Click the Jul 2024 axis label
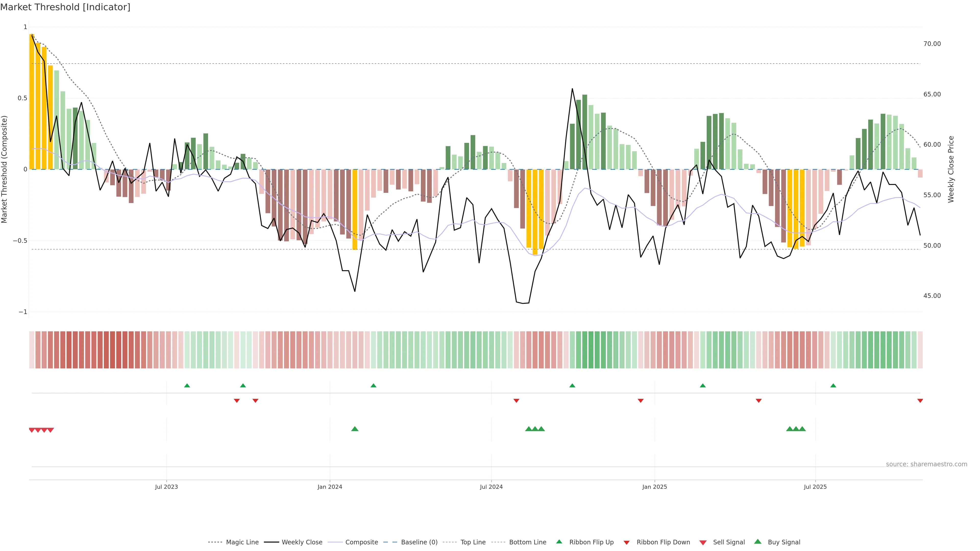Image resolution: width=980 pixels, height=551 pixels. [491, 487]
